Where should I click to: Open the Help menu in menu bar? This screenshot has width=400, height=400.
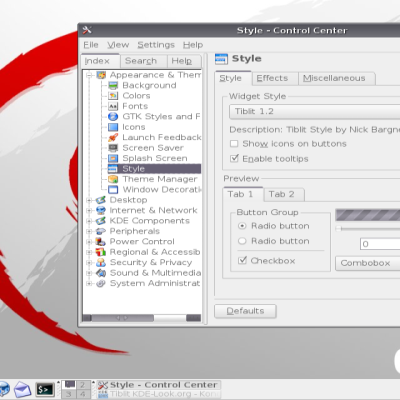click(x=193, y=45)
